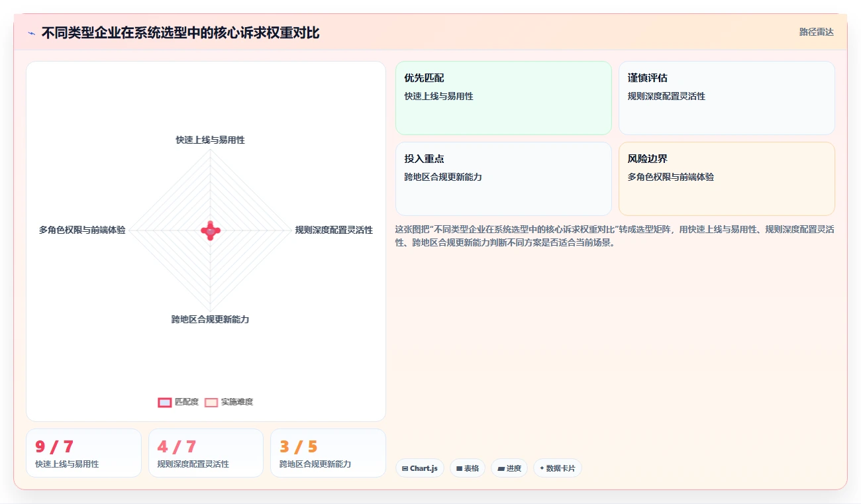
Task: Click 规则深度配置灵活性 text in 谨慎评估 card
Action: click(666, 96)
